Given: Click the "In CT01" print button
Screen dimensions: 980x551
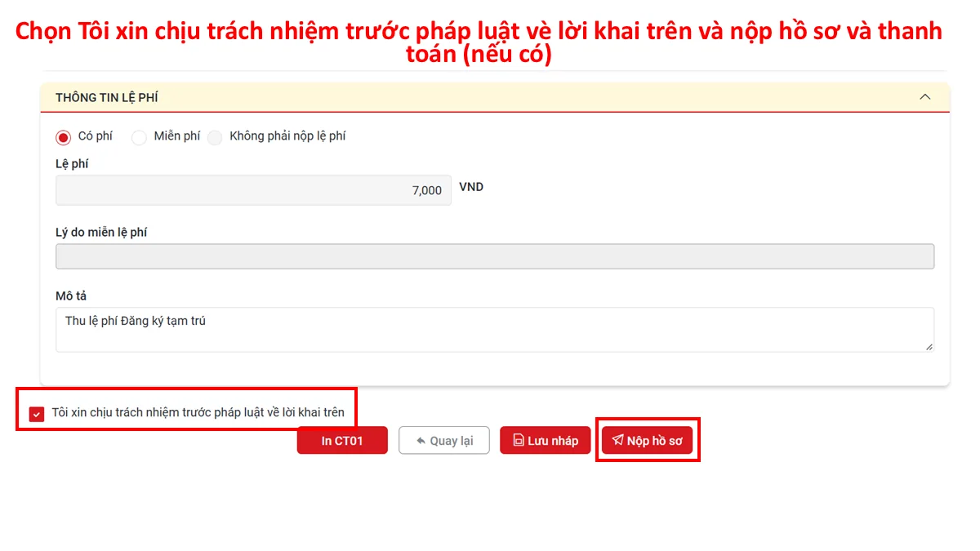Looking at the screenshot, I should 342,441.
